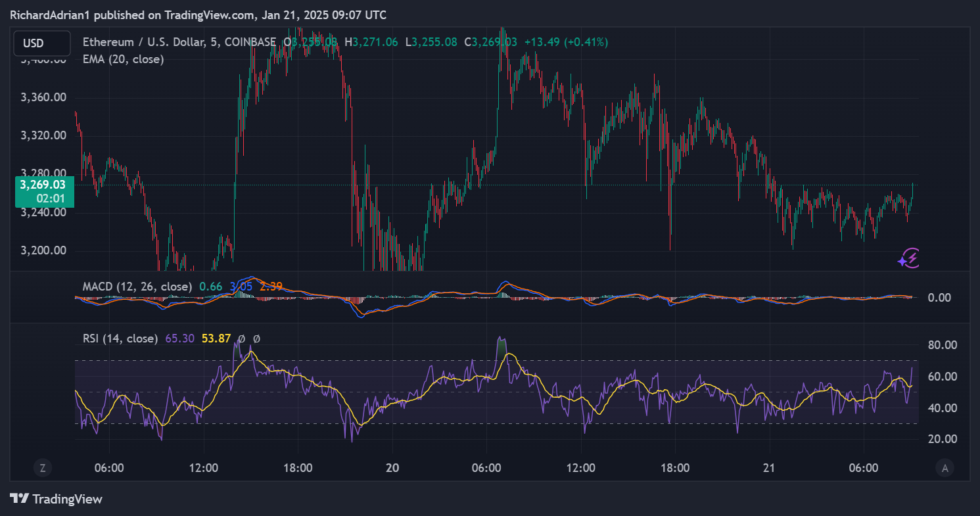Click the yellow RSI average value 53.87
Viewport: 980px width, 516px height.
pyautogui.click(x=216, y=339)
